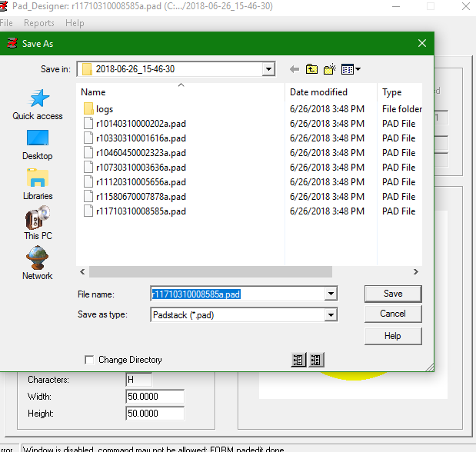The height and width of the screenshot is (452, 476).
Task: Open the Reports menu
Action: tap(39, 23)
